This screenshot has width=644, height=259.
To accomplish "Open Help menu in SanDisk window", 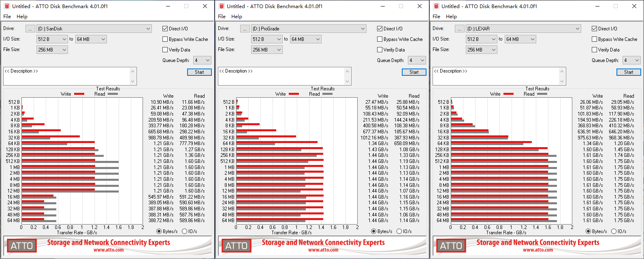I will 22,17.
